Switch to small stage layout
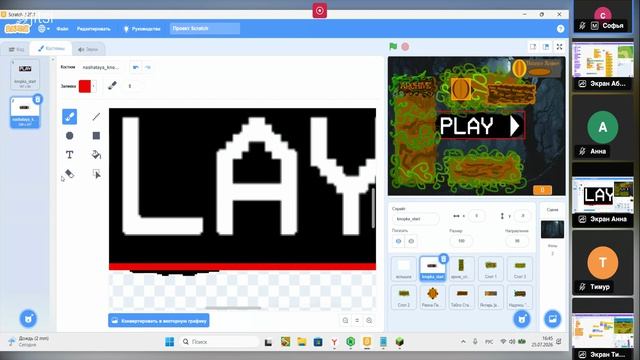640x360 pixels. point(533,47)
